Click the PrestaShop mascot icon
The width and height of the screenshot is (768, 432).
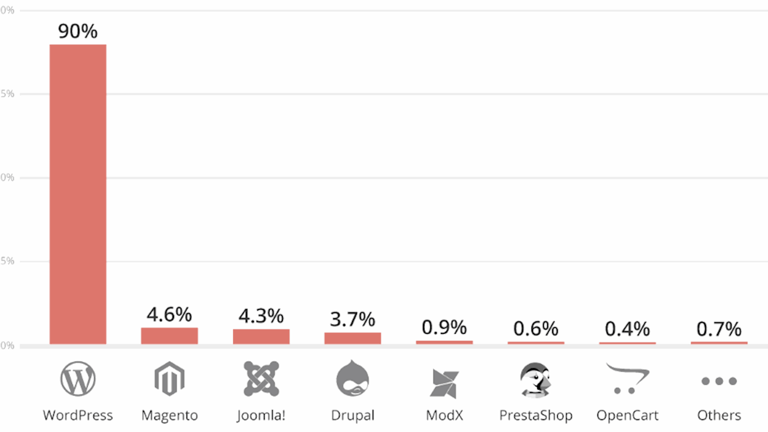(536, 380)
